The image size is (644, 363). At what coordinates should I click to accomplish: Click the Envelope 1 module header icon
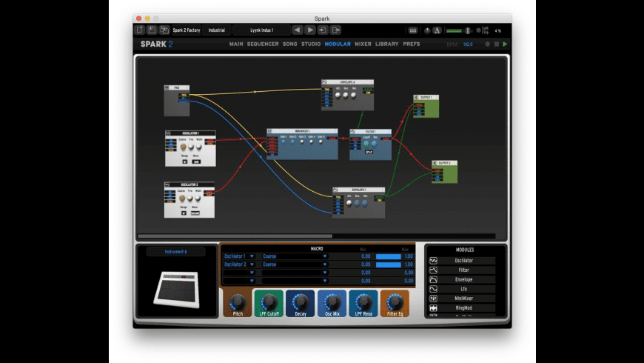pyautogui.click(x=335, y=190)
